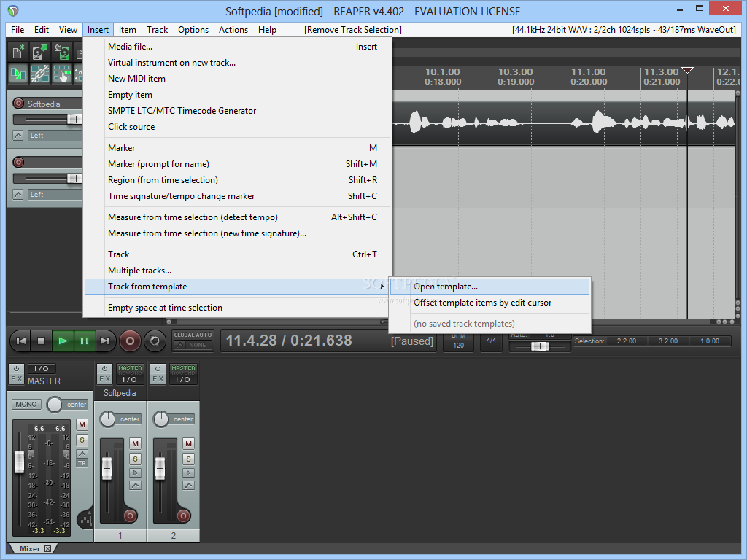Click the Play transport button

click(x=63, y=341)
